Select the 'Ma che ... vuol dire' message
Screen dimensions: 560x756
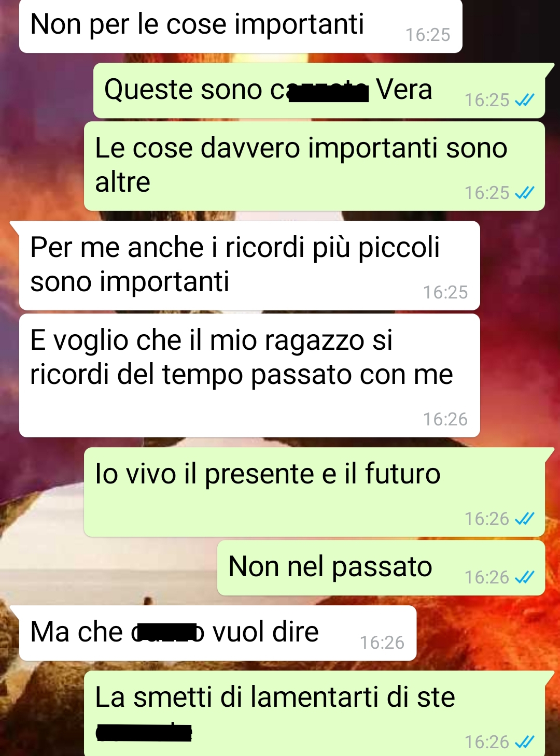[218, 633]
